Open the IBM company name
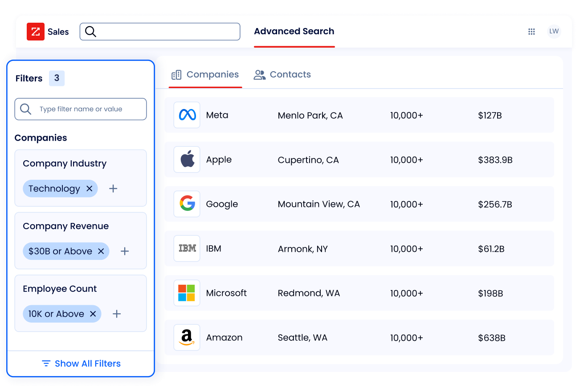 [213, 249]
